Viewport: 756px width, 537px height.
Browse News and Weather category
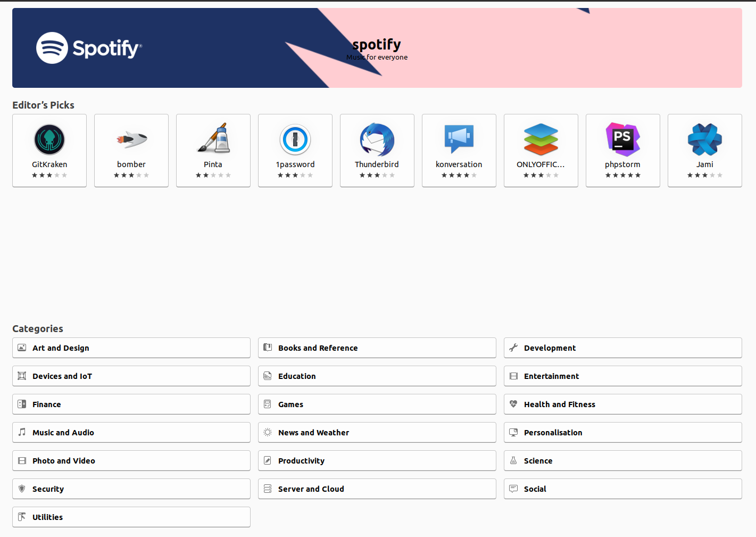click(377, 432)
